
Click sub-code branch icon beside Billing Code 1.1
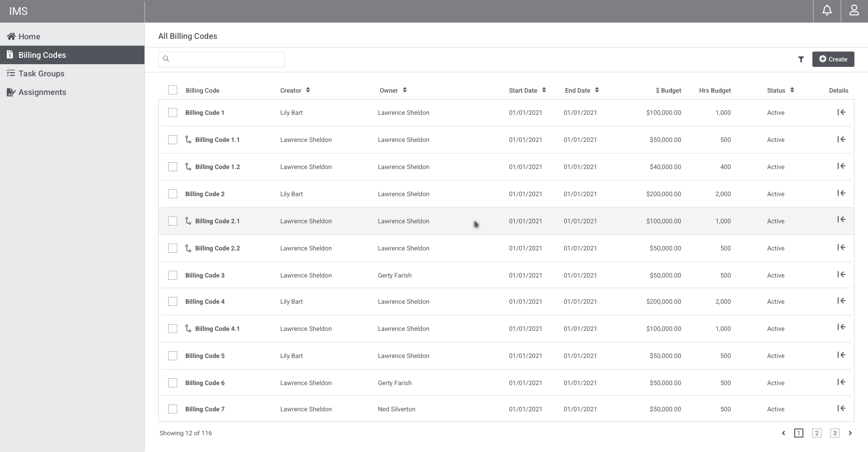pos(188,140)
